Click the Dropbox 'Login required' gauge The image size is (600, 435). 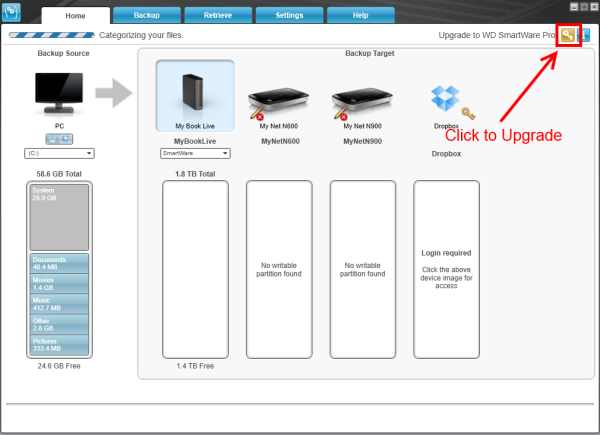pyautogui.click(x=446, y=270)
